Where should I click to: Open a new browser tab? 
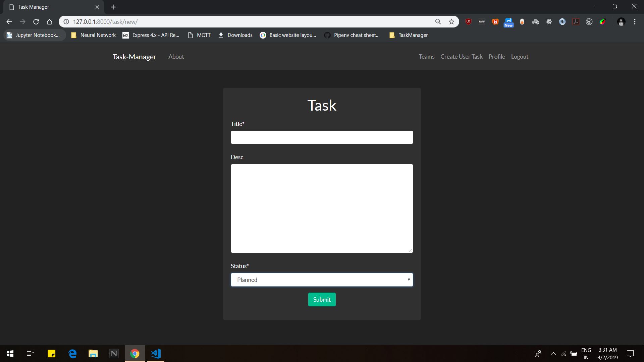coord(113,7)
